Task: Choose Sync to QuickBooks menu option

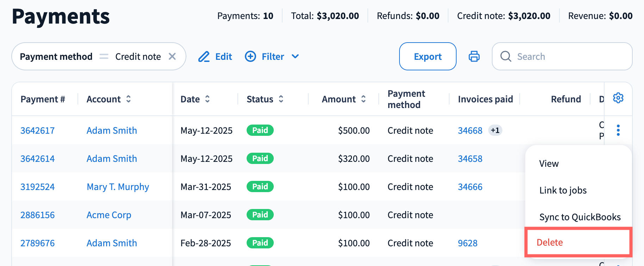Action: tap(580, 217)
